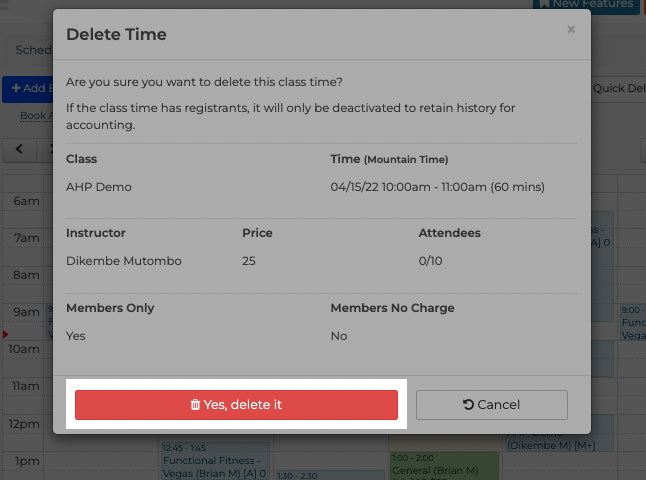646x480 pixels.
Task: Click the Book link under Add button
Action: coord(36,116)
